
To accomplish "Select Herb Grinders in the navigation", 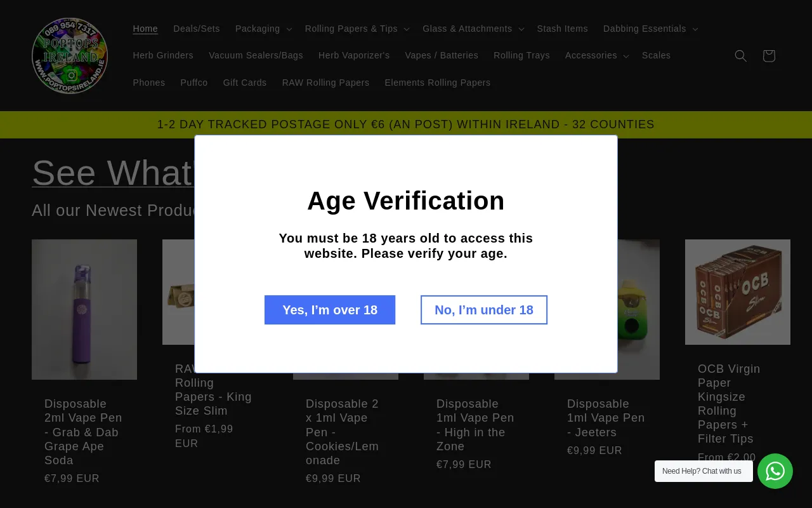I will 163,55.
